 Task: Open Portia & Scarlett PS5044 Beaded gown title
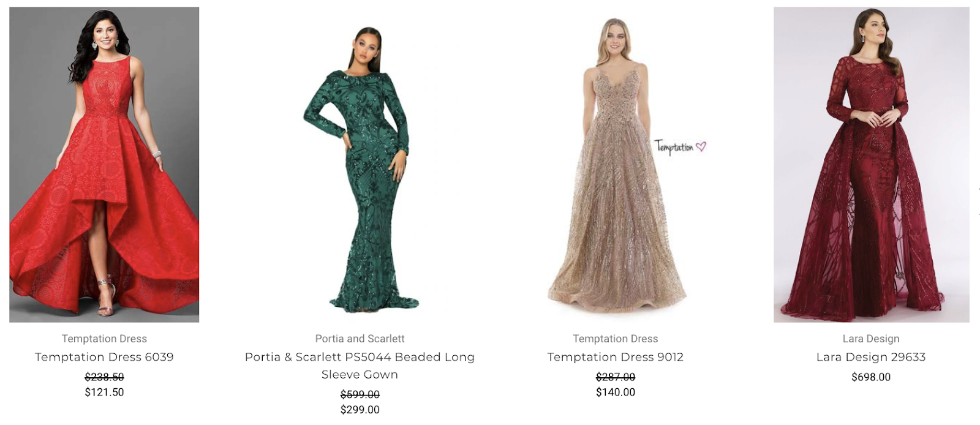pos(360,366)
